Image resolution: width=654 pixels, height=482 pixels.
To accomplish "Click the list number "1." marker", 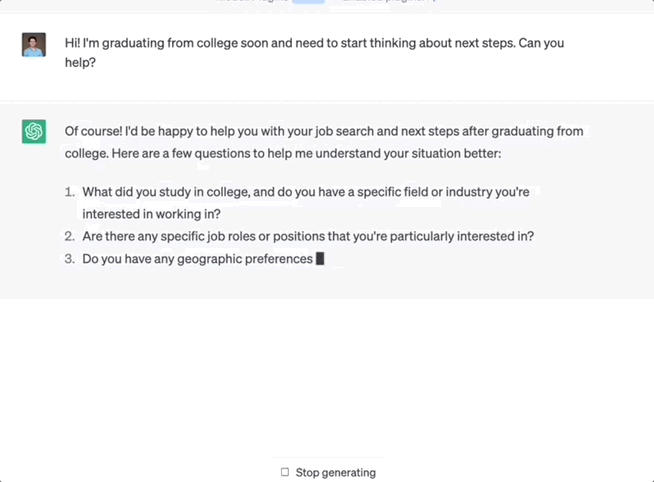I will click(x=70, y=191).
